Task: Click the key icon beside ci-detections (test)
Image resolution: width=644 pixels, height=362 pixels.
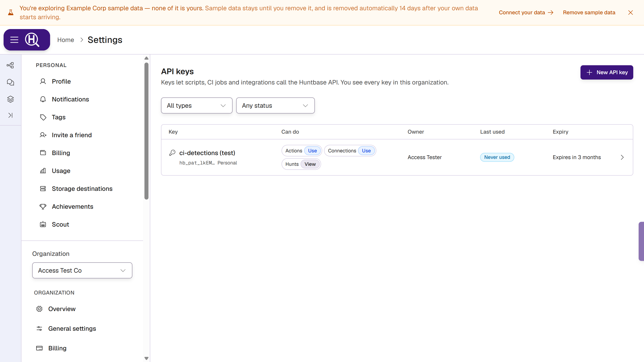Action: click(172, 153)
